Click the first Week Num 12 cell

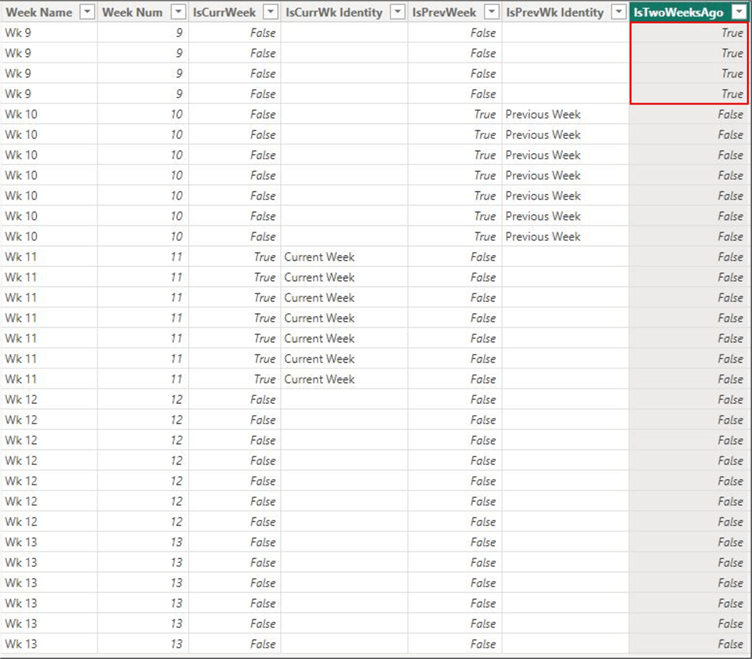click(143, 399)
